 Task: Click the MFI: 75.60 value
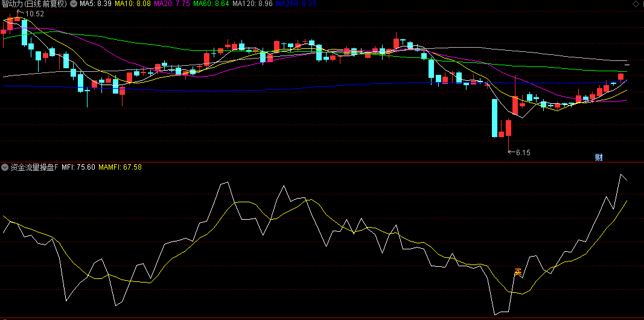pos(78,167)
